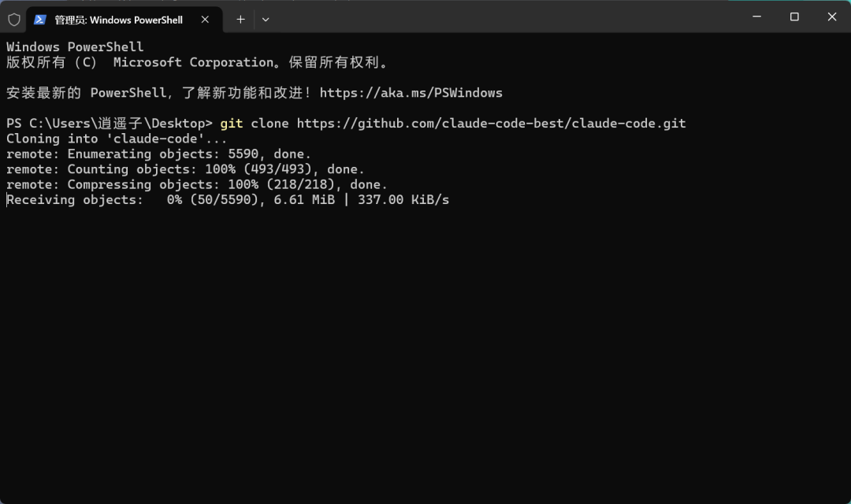Close the terminal window

(831, 17)
